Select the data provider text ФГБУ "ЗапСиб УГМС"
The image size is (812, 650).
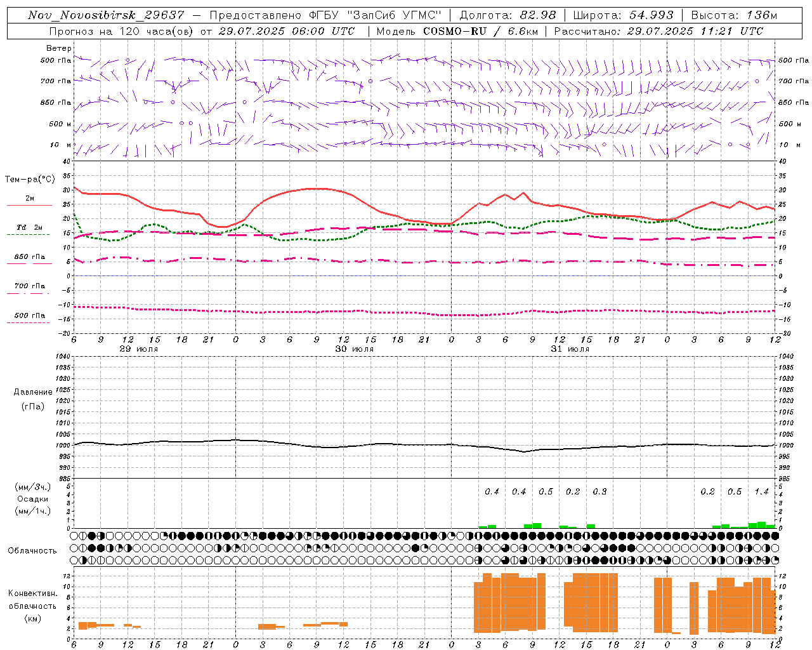coord(375,15)
